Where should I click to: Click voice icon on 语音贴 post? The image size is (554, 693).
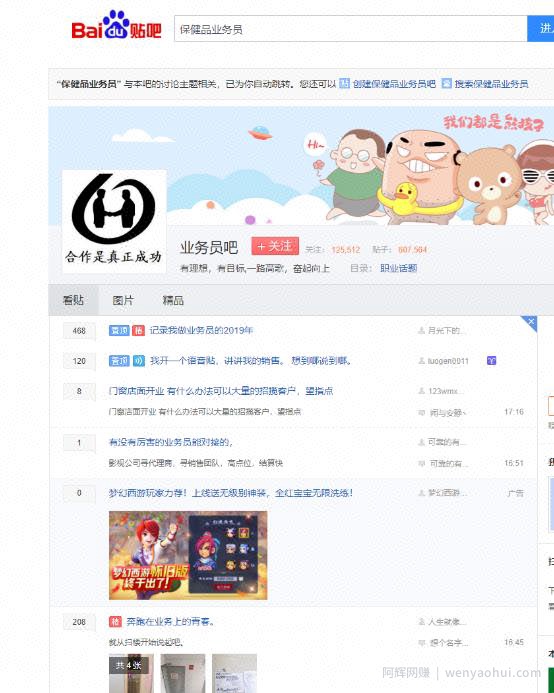tap(139, 361)
